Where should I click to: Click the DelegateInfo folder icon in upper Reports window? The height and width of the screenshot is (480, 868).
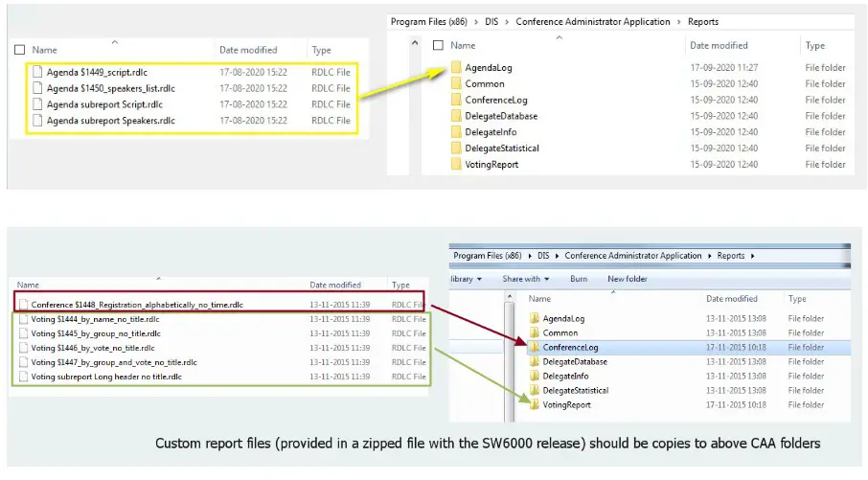tap(456, 132)
